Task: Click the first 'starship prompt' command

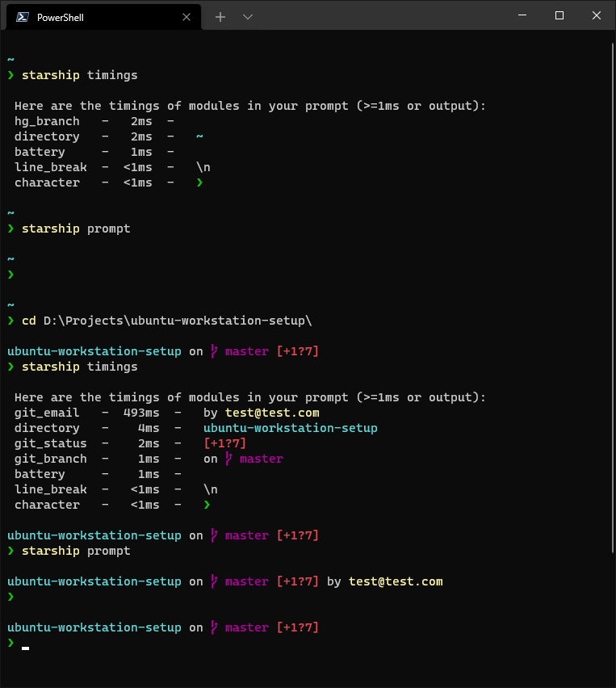Action: pos(76,229)
